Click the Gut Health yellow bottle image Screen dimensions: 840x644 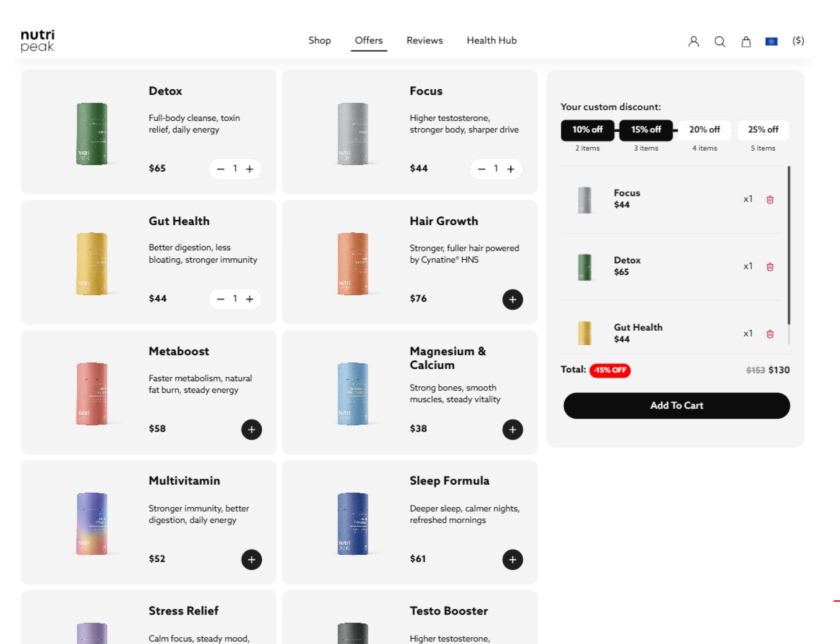91,263
